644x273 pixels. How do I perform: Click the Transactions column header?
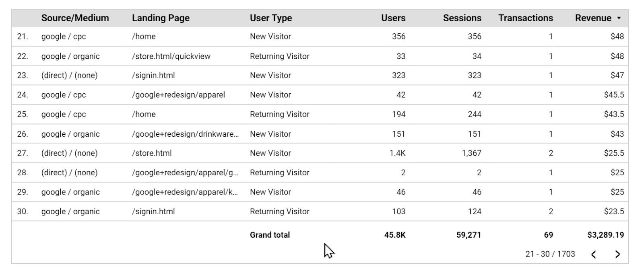[x=526, y=18]
